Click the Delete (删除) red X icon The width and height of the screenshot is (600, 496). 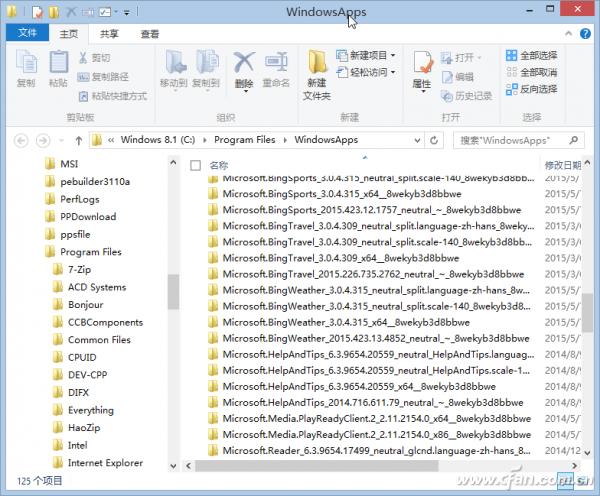[244, 62]
